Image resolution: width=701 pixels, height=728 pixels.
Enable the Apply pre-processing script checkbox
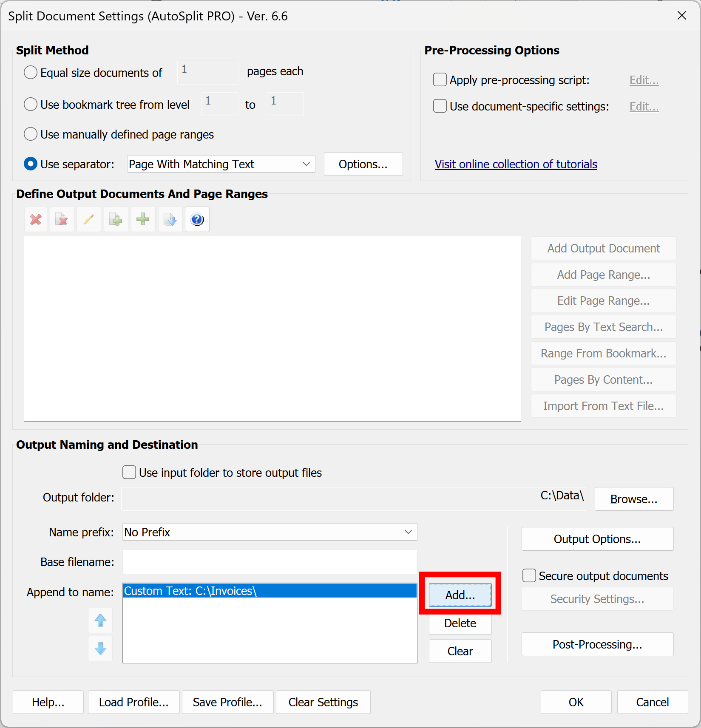tap(440, 79)
